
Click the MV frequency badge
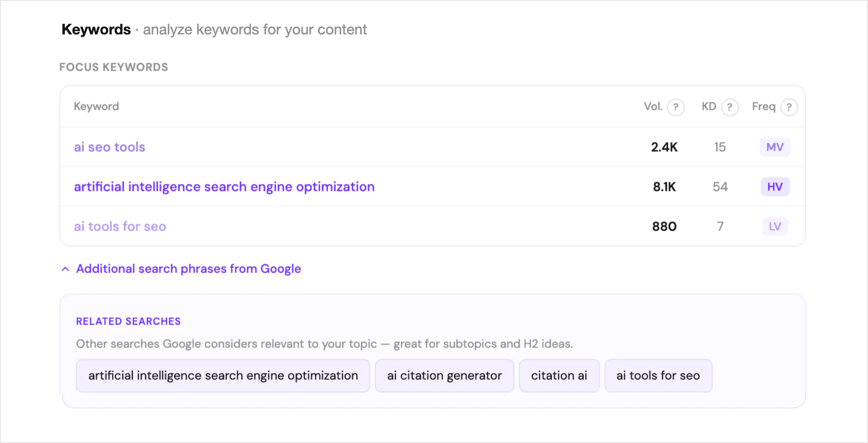(x=775, y=147)
